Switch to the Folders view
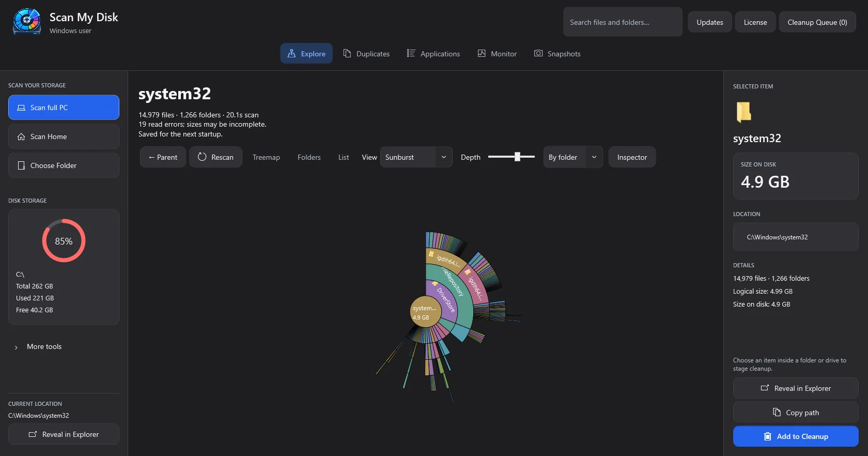This screenshot has height=456, width=868. pos(309,157)
